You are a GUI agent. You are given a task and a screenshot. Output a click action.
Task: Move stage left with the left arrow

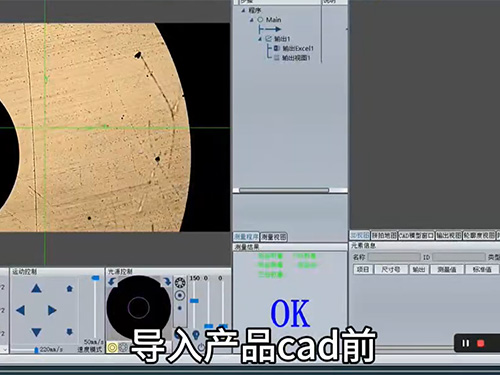[x=20, y=310]
